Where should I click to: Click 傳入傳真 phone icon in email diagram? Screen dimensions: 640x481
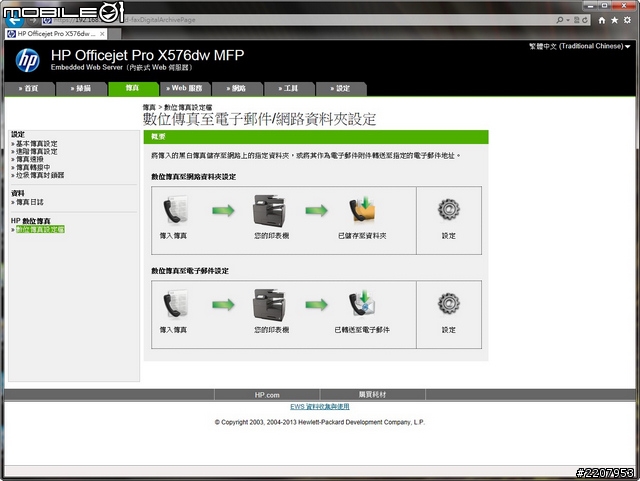(175, 304)
